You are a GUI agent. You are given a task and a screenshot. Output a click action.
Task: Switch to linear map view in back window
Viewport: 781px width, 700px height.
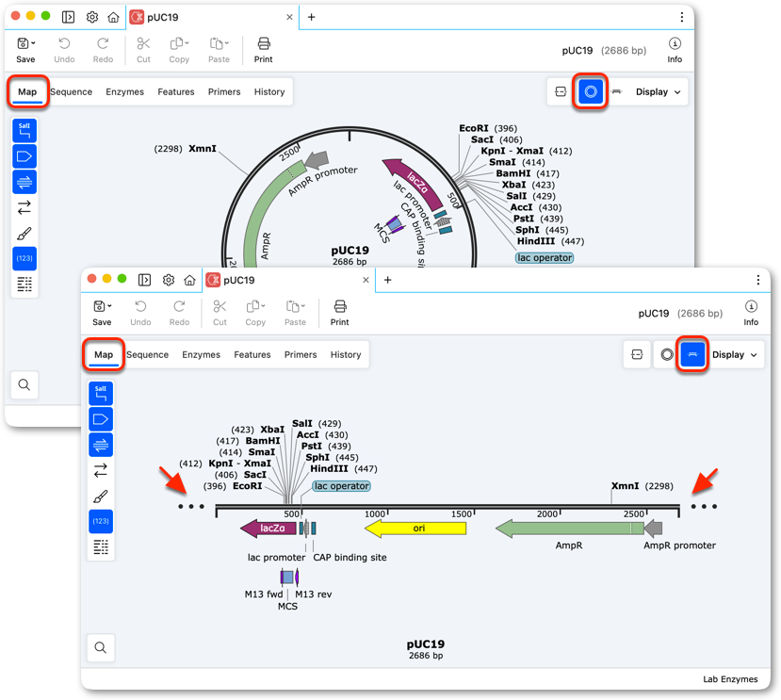point(617,91)
